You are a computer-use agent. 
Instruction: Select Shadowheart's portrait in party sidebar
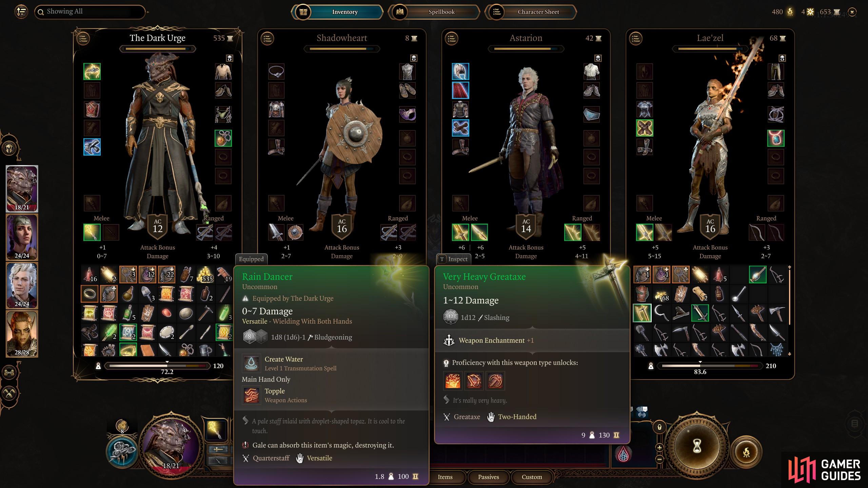tap(22, 237)
